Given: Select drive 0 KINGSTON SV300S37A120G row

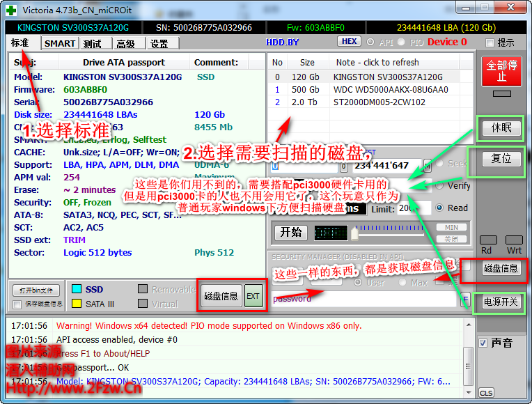Looking at the screenshot, I should (x=365, y=77).
